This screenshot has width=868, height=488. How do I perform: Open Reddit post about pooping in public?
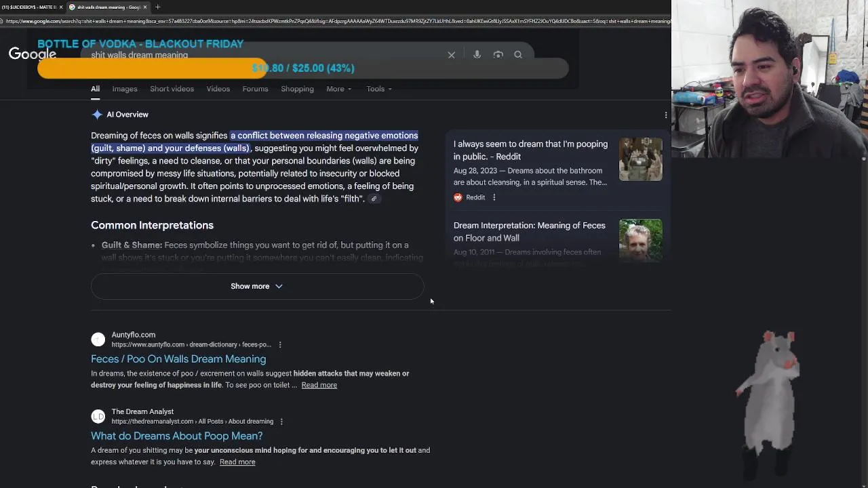(530, 150)
